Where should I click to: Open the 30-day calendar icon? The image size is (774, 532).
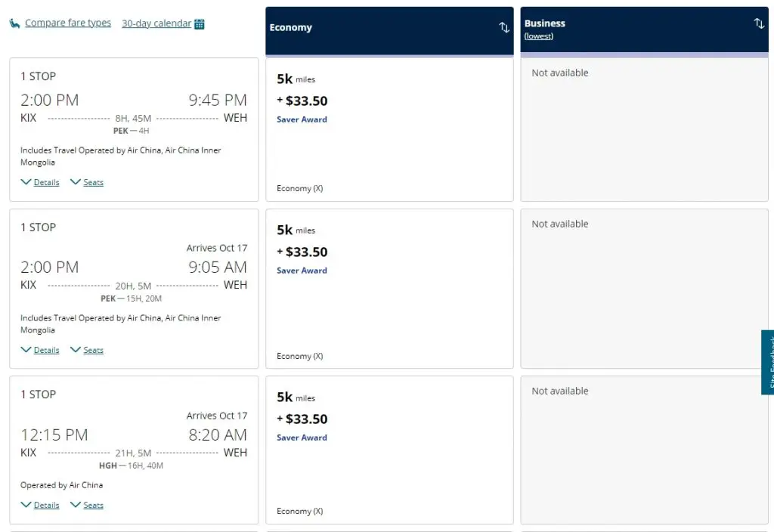click(200, 23)
